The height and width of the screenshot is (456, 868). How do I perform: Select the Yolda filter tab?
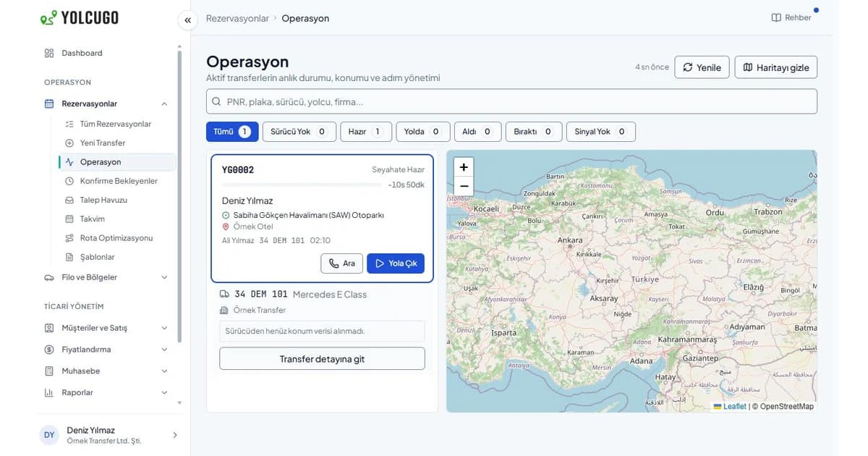pyautogui.click(x=422, y=132)
